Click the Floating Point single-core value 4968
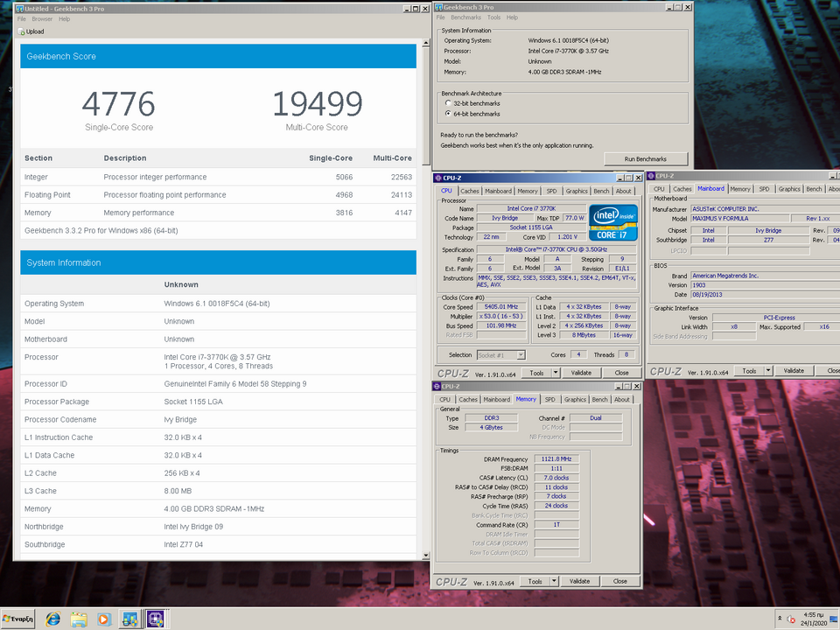 (x=344, y=195)
